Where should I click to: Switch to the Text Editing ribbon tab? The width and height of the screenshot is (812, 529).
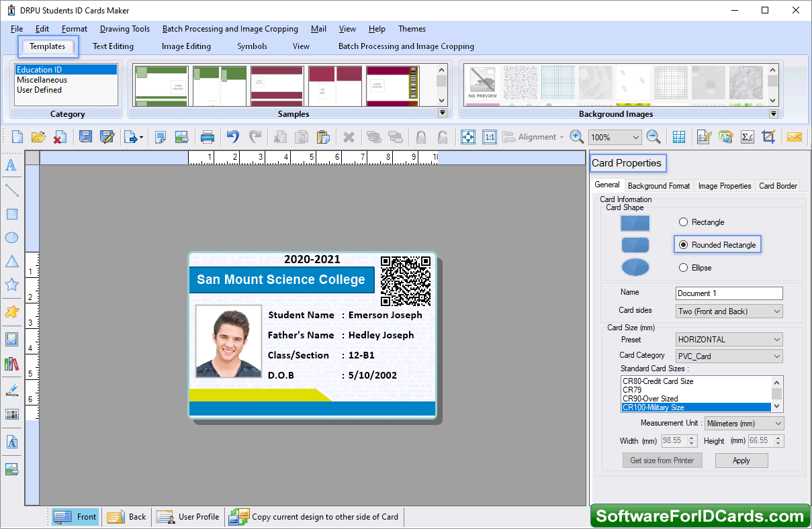click(113, 46)
